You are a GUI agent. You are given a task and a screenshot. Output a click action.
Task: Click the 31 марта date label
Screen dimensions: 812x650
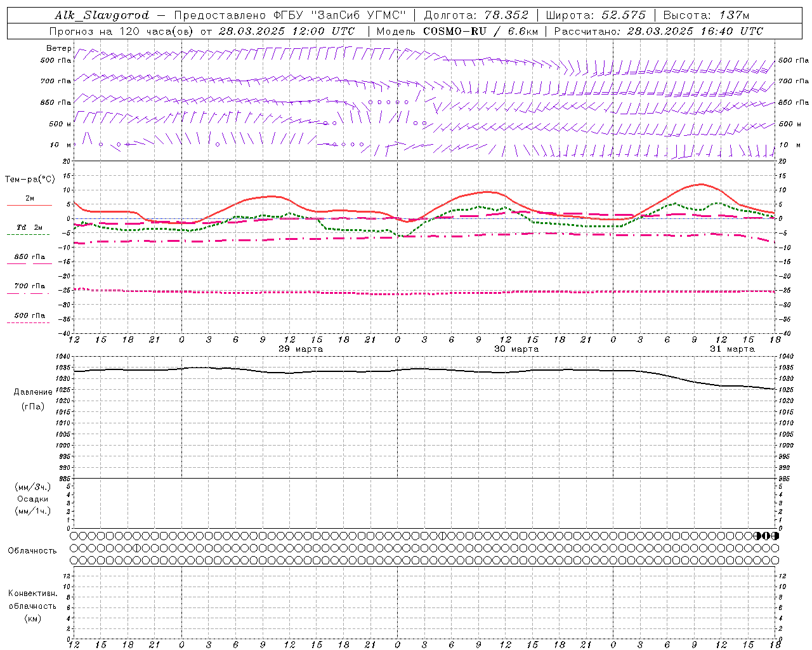pyautogui.click(x=732, y=349)
